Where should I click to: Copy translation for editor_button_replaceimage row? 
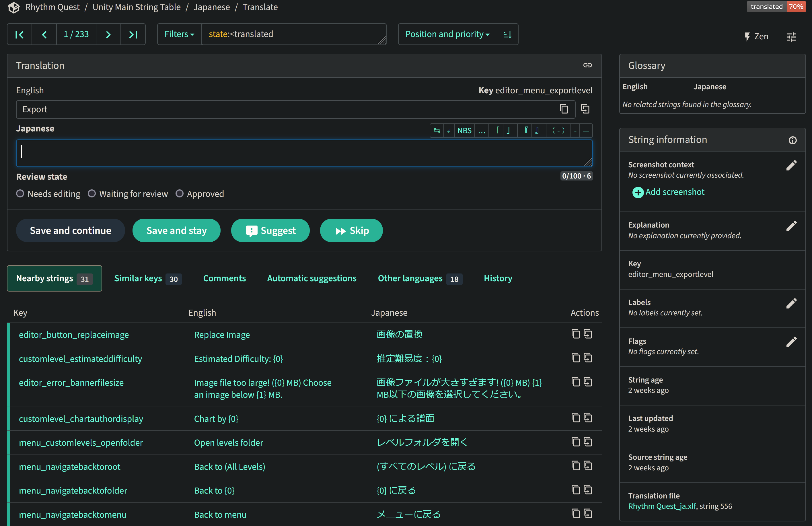576,334
